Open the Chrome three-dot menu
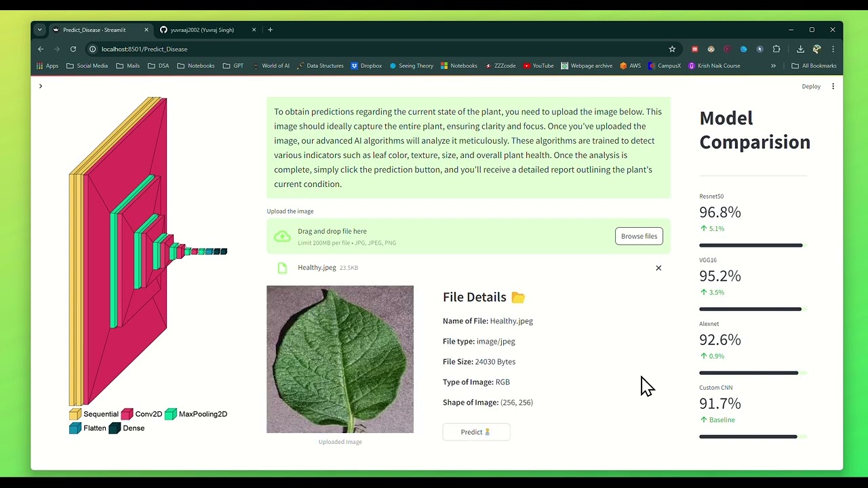This screenshot has width=868, height=488. tap(833, 49)
